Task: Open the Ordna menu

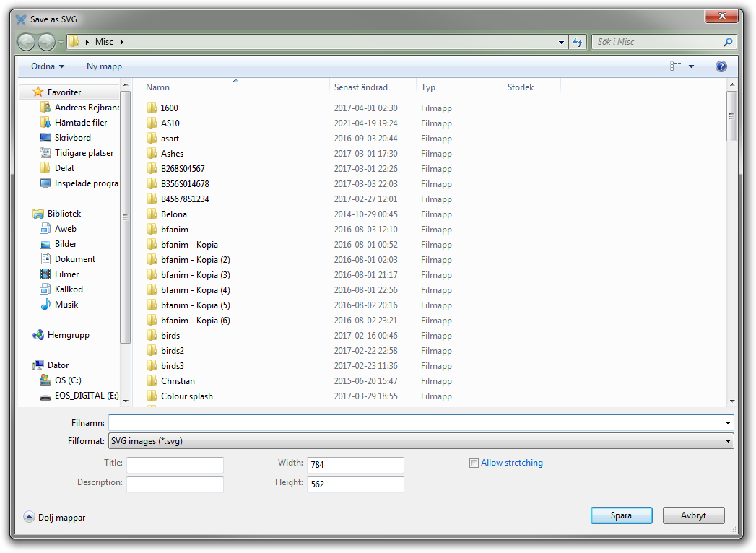Action: coord(48,66)
